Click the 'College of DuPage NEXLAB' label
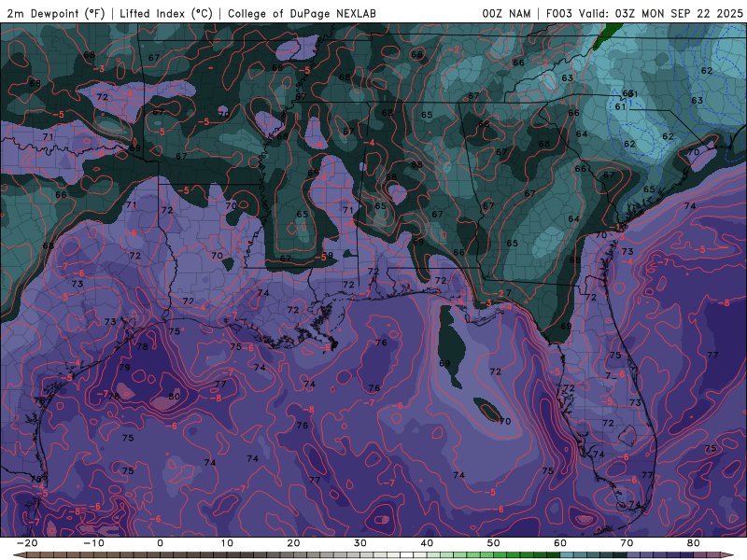The width and height of the screenshot is (747, 560). click(302, 13)
